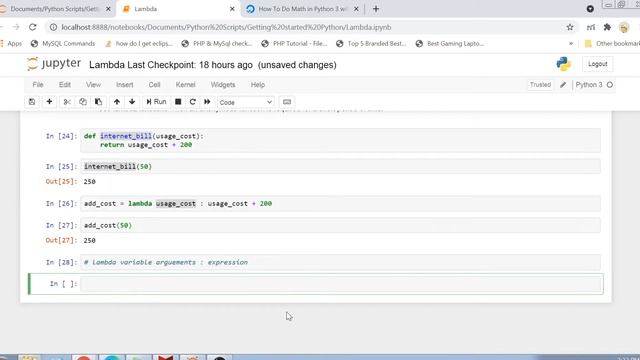This screenshot has width=640, height=360.
Task: Interrupt the kernel with the stop icon
Action: [178, 102]
